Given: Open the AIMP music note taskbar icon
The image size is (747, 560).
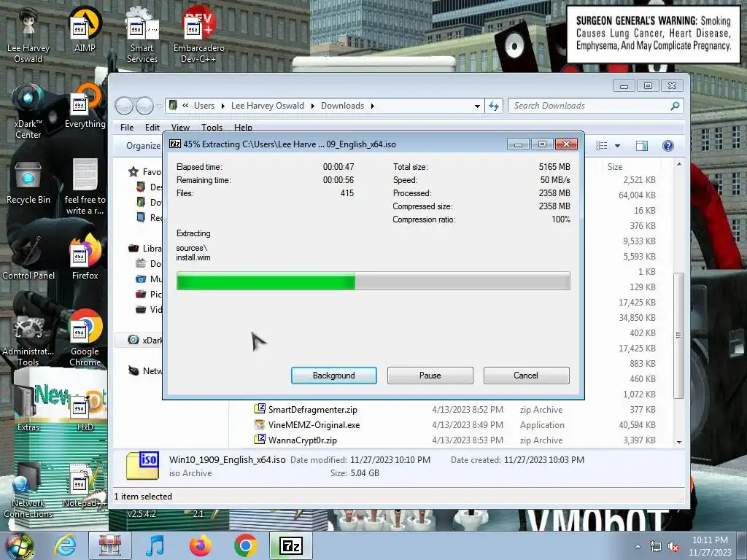Looking at the screenshot, I should [155, 545].
